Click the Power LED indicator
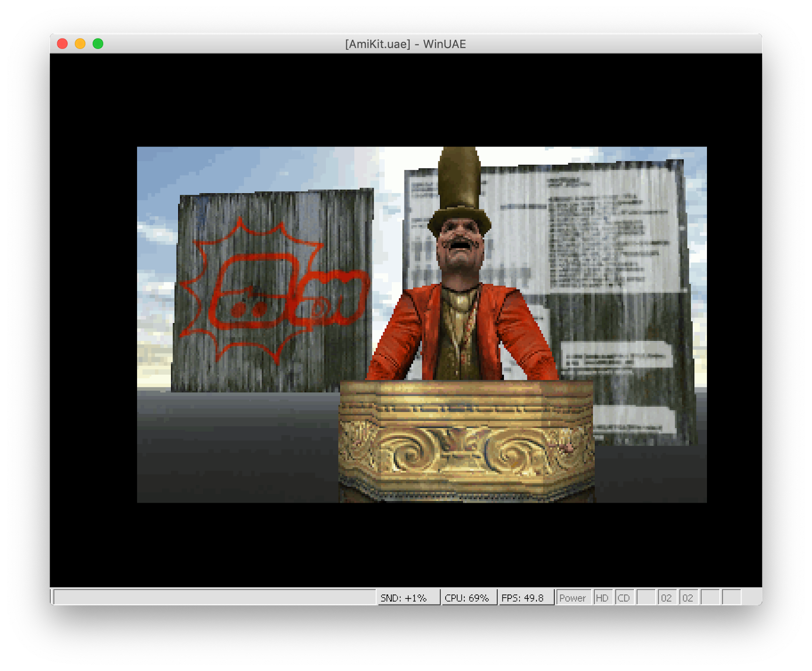 (573, 597)
